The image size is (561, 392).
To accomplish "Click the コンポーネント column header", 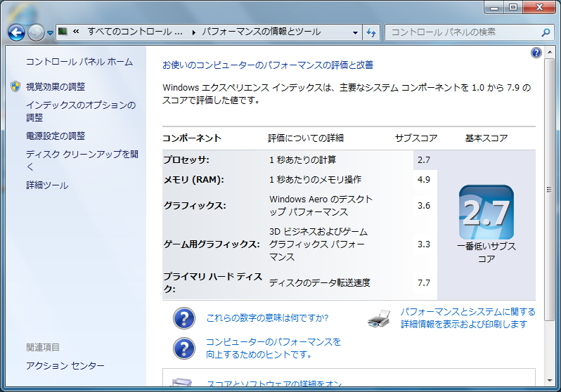I will [x=192, y=138].
